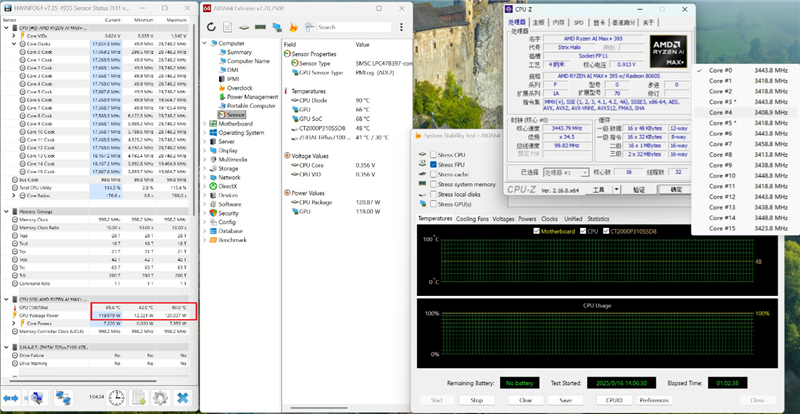This screenshot has width=800, height=414.
Task: Click HWiNFO network computers icon
Action: pos(64,398)
